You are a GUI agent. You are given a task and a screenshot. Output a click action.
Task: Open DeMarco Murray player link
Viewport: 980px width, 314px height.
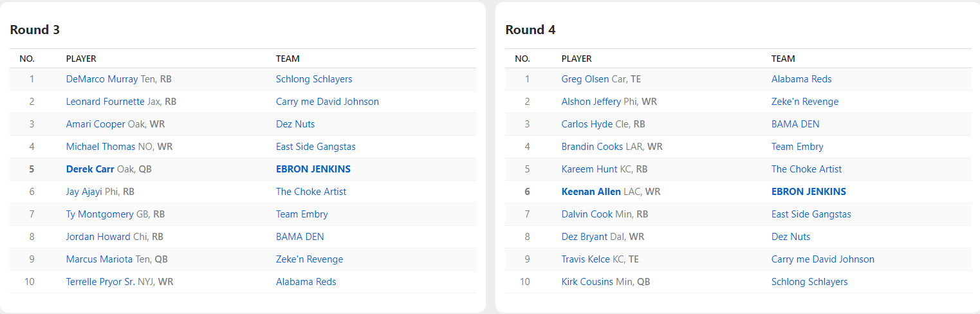click(x=102, y=79)
